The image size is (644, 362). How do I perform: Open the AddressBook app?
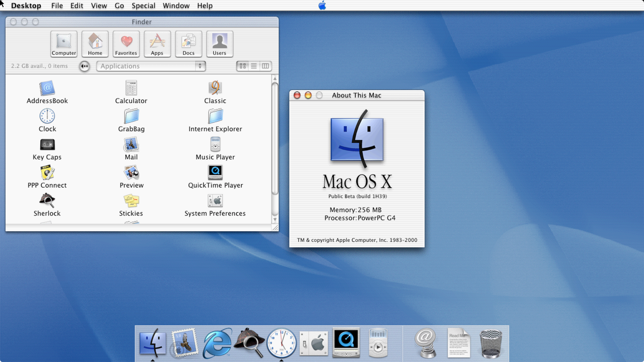tap(47, 89)
